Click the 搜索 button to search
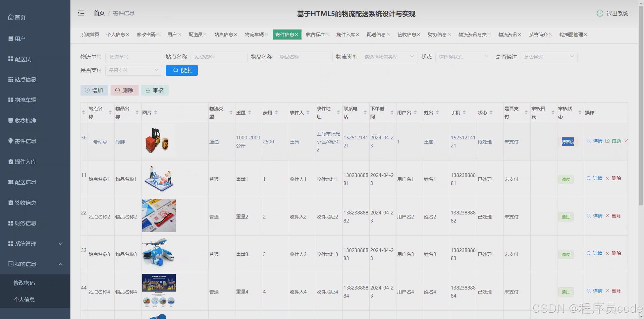 click(181, 70)
